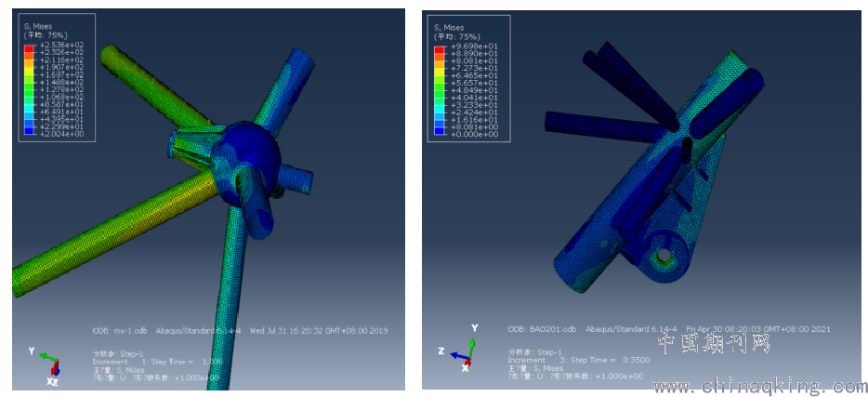Click the value "+4.041e+01" in the right legend
868x397 pixels.
[x=474, y=98]
